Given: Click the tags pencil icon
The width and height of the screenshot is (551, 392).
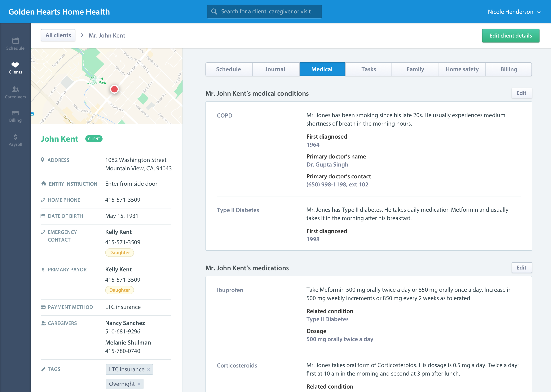Looking at the screenshot, I should click(x=43, y=369).
